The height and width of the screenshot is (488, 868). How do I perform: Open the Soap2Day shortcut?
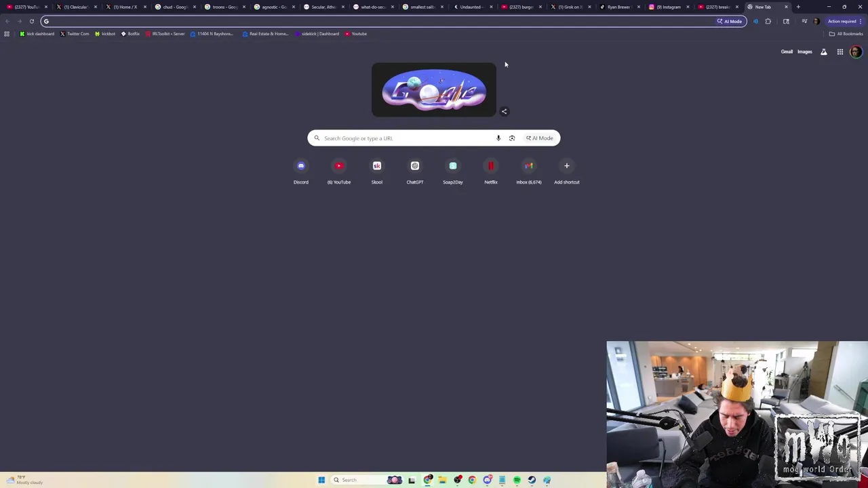point(453,172)
